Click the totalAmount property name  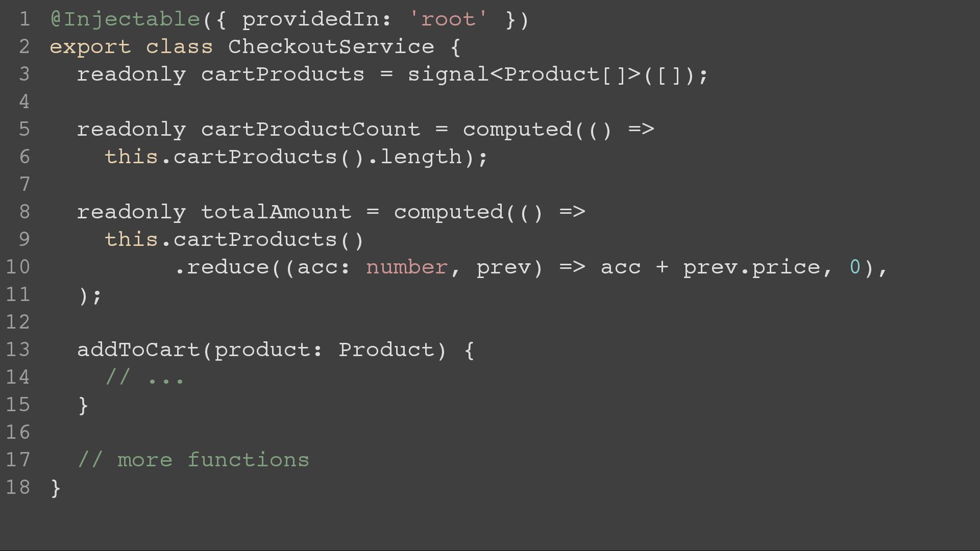pyautogui.click(x=276, y=212)
